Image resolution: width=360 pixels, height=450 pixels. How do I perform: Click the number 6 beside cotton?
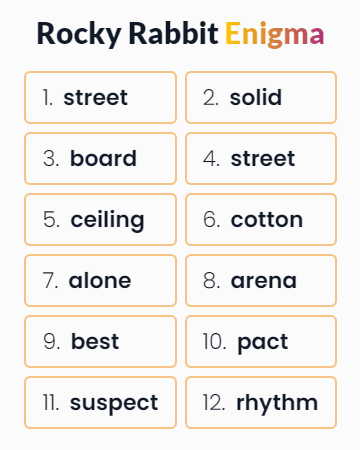pyautogui.click(x=211, y=220)
